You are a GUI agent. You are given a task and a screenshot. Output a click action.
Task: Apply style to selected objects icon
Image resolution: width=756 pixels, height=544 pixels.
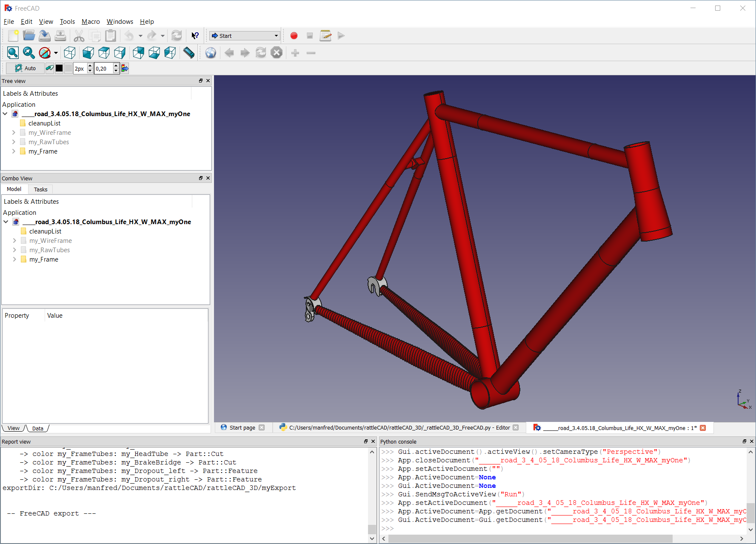coord(125,68)
